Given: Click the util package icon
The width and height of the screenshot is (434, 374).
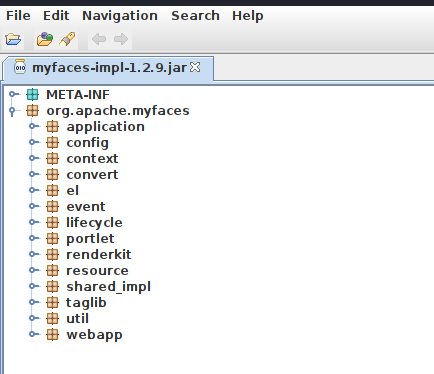Looking at the screenshot, I should [52, 319].
